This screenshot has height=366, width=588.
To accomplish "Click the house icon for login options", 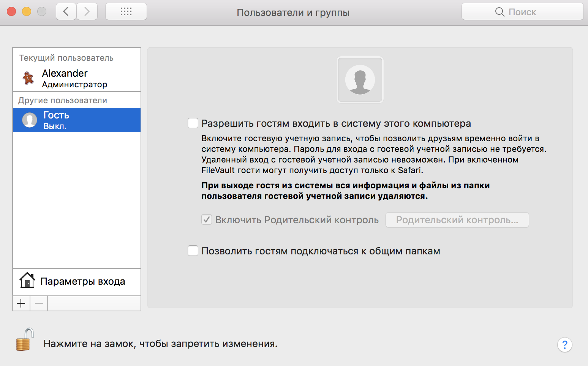I will pos(27,280).
